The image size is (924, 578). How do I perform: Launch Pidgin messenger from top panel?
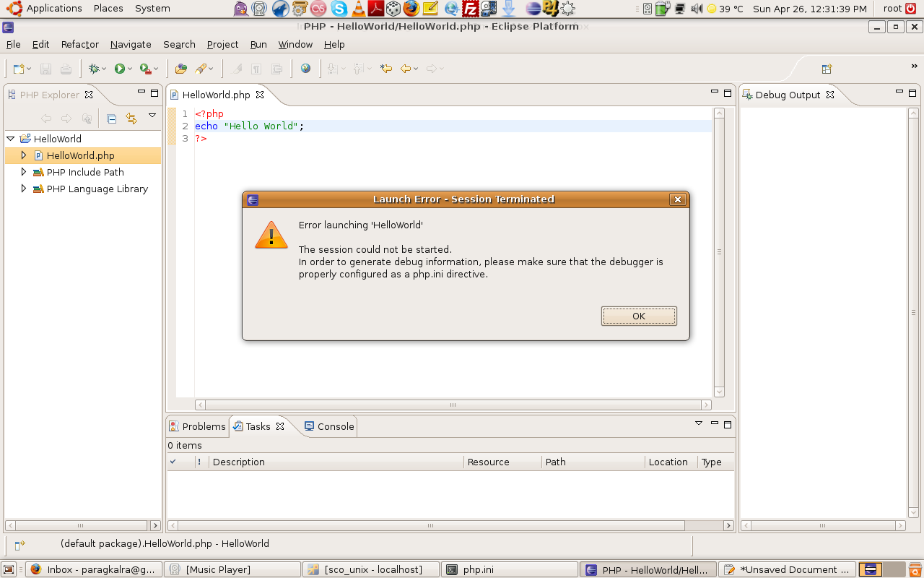pos(242,9)
